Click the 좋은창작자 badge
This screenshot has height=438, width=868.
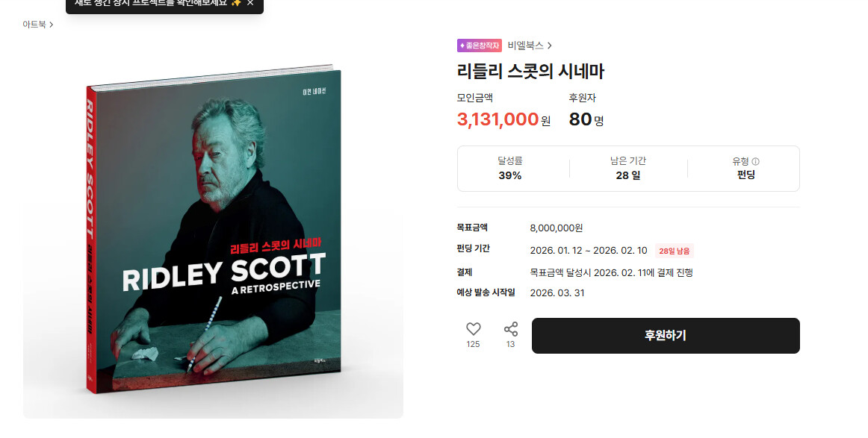(x=480, y=46)
